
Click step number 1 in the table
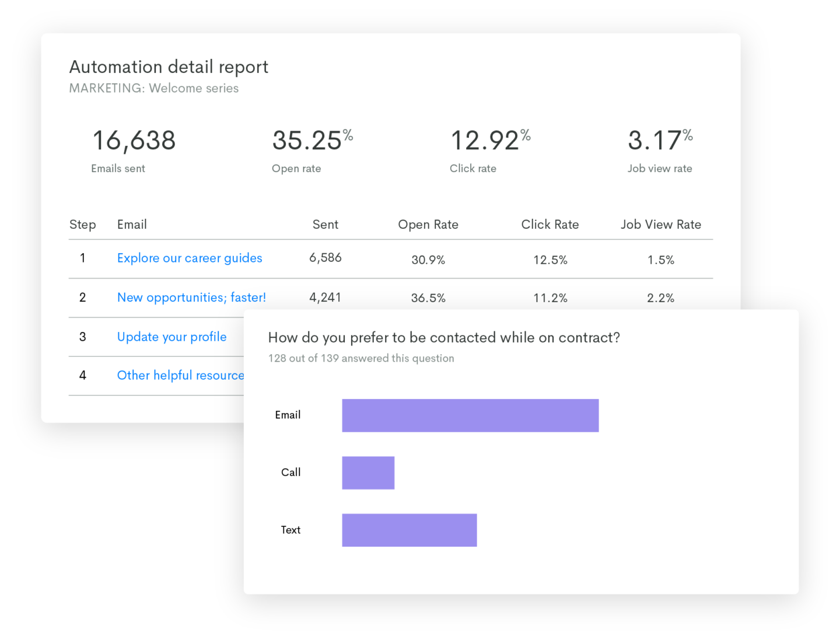pyautogui.click(x=83, y=258)
